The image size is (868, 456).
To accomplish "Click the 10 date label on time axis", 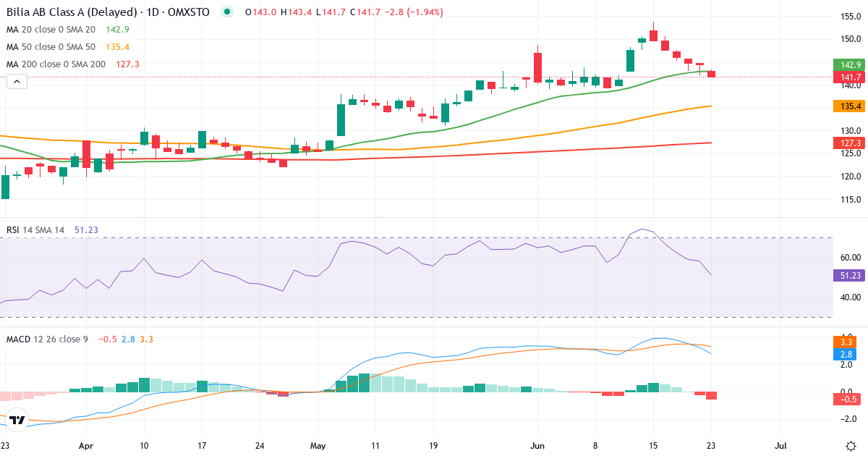I will [144, 447].
